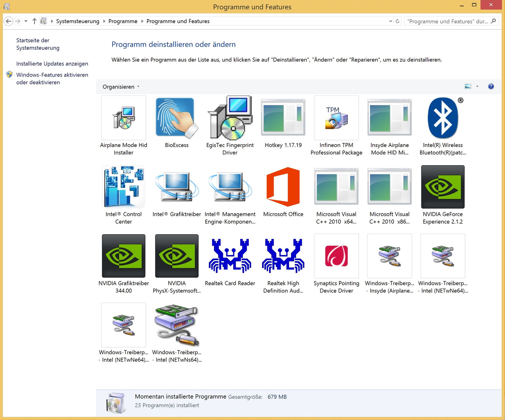This screenshot has width=505, height=420.
Task: Choose the EgisTec Fingerprint Driver entry
Action: point(230,126)
